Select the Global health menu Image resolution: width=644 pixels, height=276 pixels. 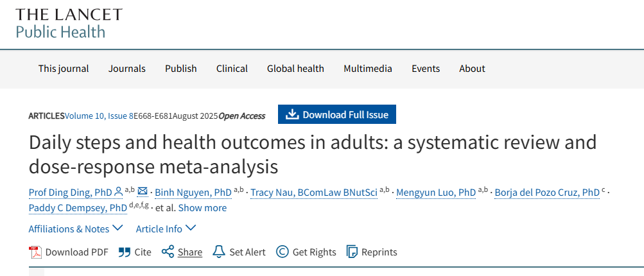tap(295, 69)
